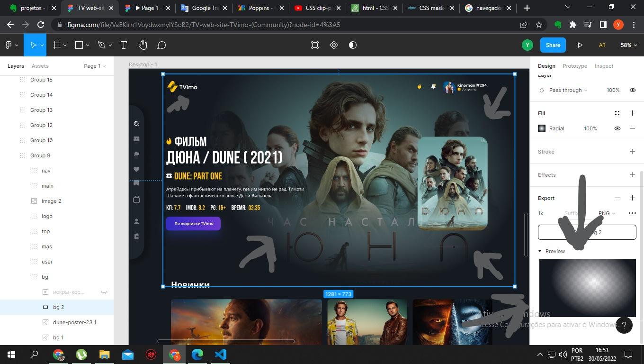Viewport: 644px width, 364px height.
Task: Bookmark this page star icon
Action: pos(539,25)
